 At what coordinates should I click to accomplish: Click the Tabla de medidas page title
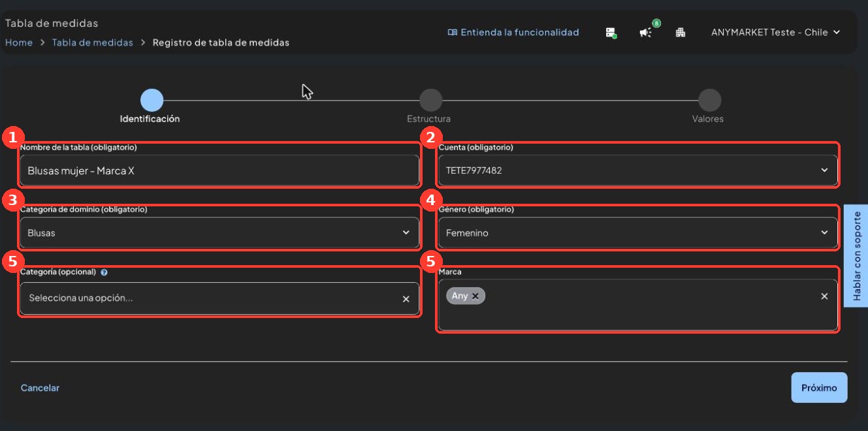pos(52,24)
